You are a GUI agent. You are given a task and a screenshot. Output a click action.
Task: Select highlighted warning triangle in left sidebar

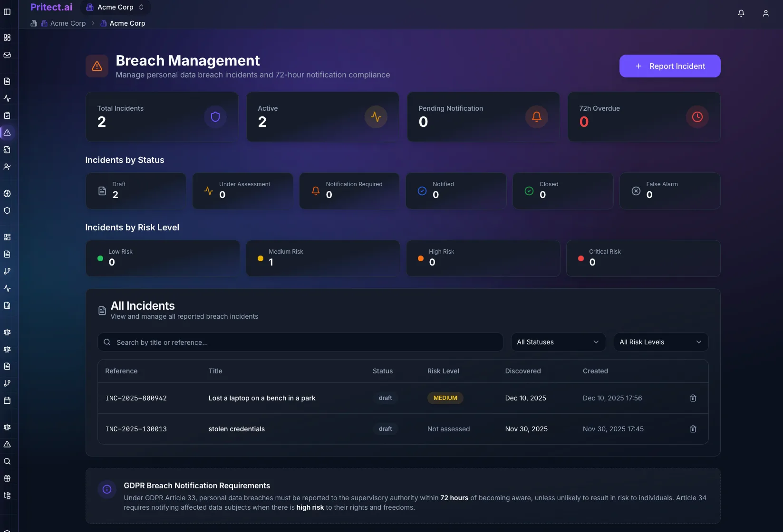pos(7,133)
